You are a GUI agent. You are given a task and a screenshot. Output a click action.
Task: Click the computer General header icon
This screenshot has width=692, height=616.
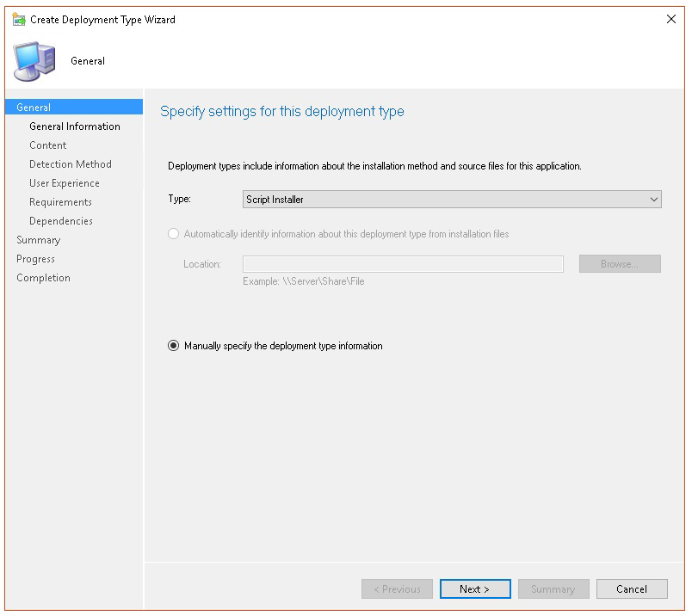(x=35, y=61)
